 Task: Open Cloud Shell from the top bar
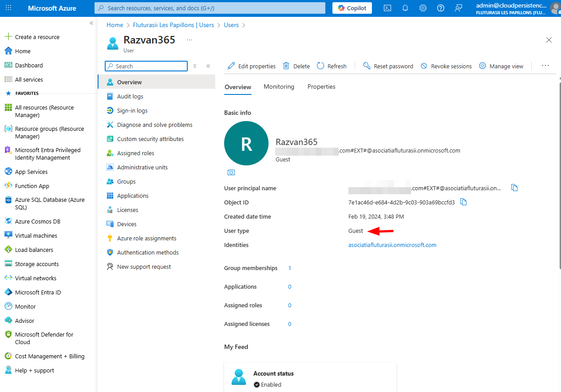[387, 8]
